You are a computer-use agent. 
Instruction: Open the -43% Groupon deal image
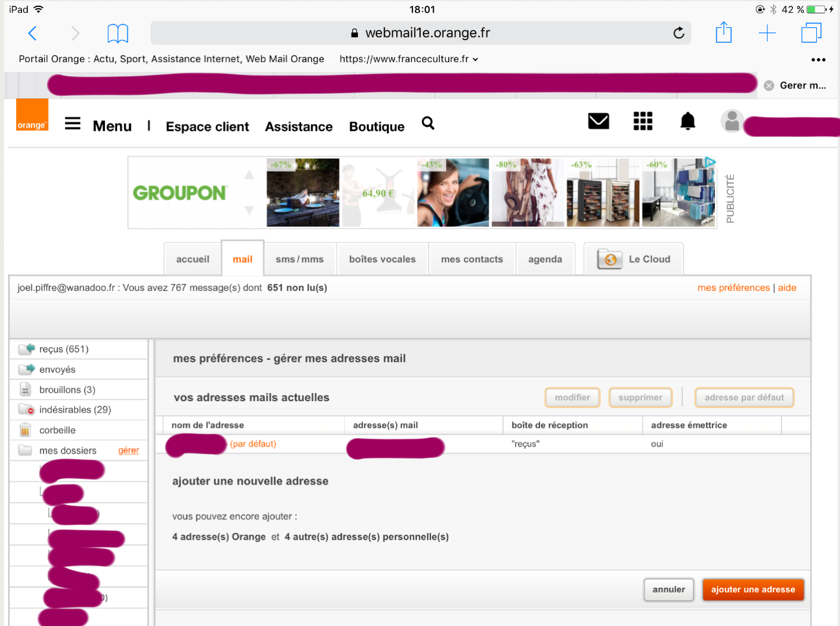coord(453,192)
